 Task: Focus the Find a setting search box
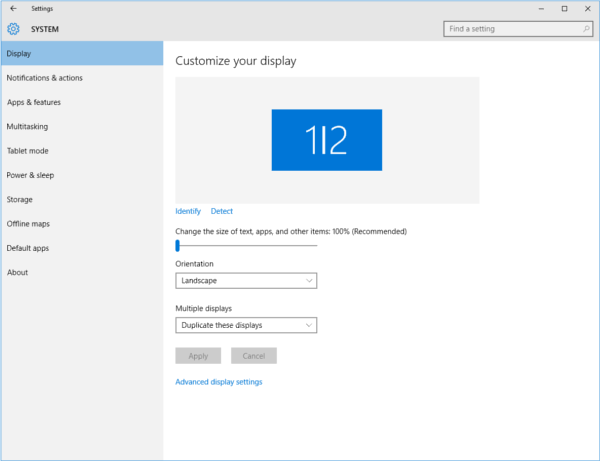518,29
